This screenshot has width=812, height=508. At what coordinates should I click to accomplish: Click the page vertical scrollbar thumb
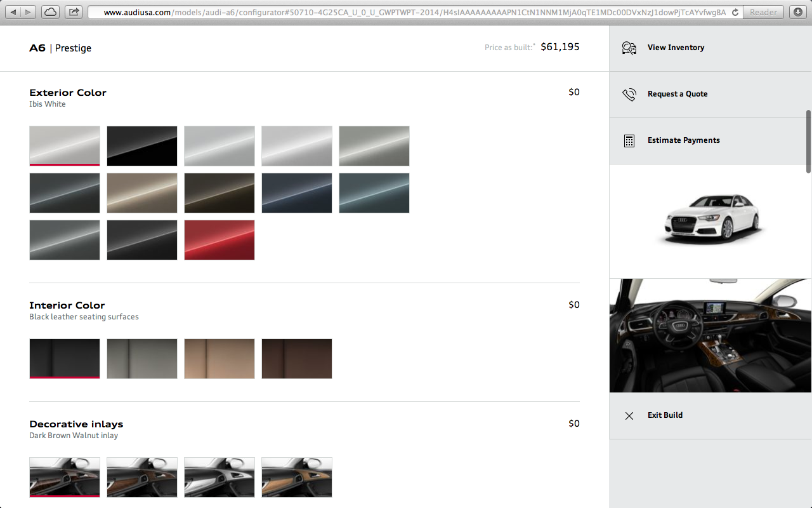click(808, 141)
